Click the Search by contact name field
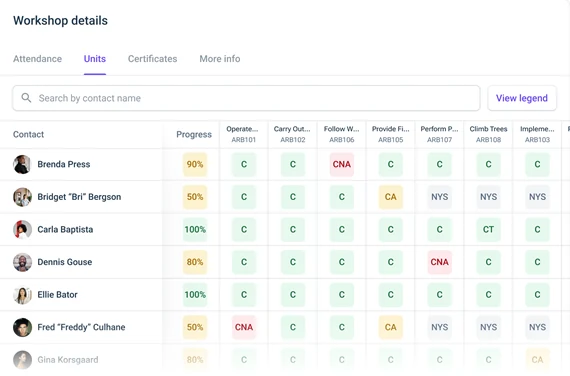Viewport: 570px width, 376px height. pos(246,98)
